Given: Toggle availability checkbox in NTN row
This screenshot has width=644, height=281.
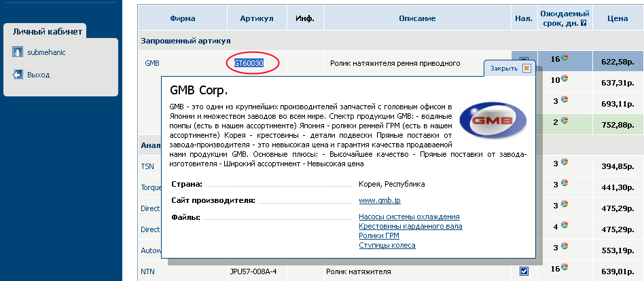Looking at the screenshot, I should pos(524,271).
